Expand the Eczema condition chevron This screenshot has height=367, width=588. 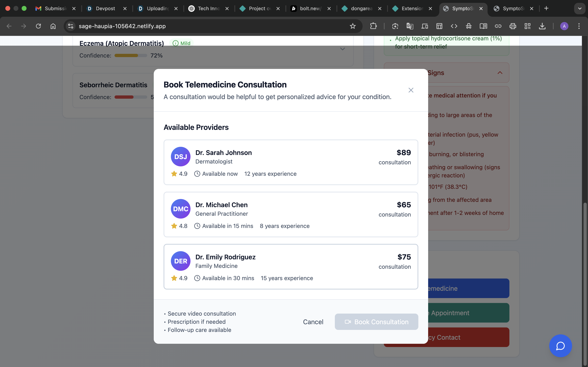pyautogui.click(x=342, y=49)
